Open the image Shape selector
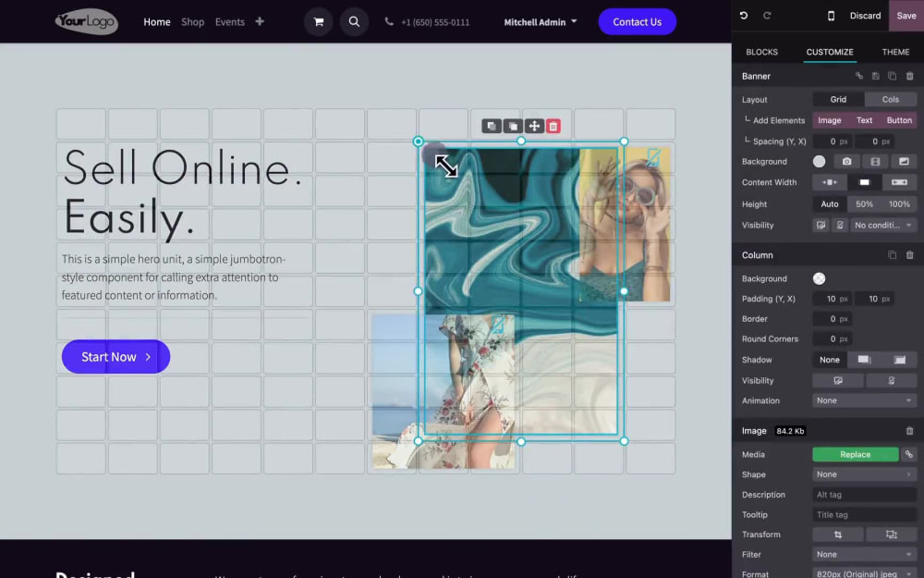The height and width of the screenshot is (578, 924). 865,474
